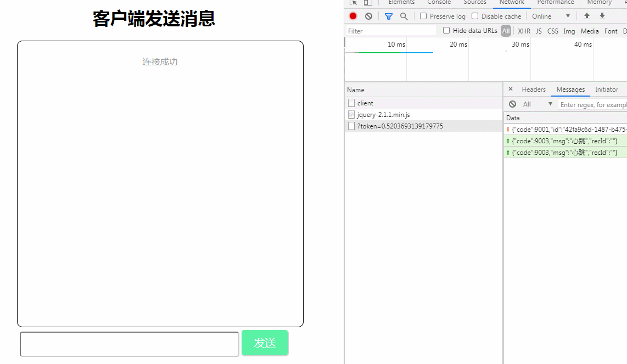The width and height of the screenshot is (627, 364).
Task: Click the 发送 send button
Action: (x=265, y=343)
